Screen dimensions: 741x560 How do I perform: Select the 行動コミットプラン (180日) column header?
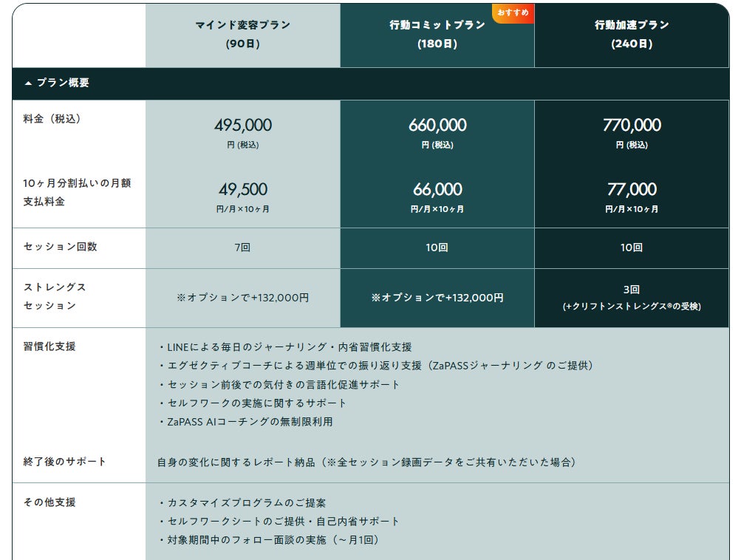[437, 35]
